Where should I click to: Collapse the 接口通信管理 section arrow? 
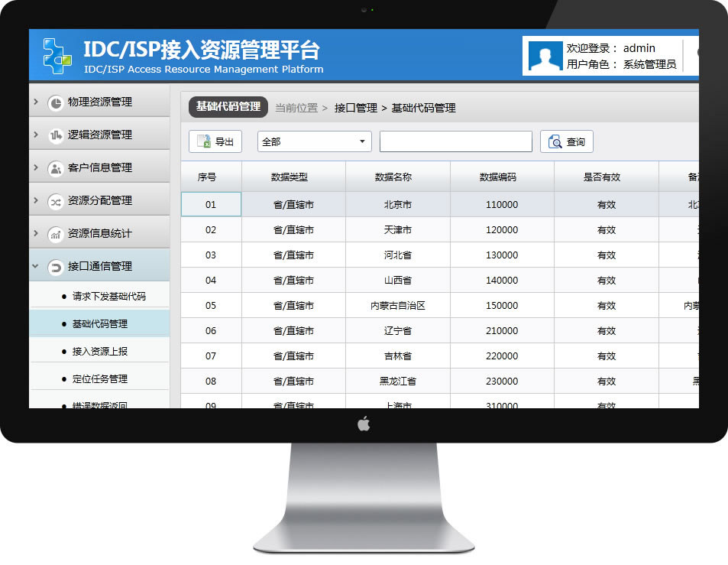[36, 266]
